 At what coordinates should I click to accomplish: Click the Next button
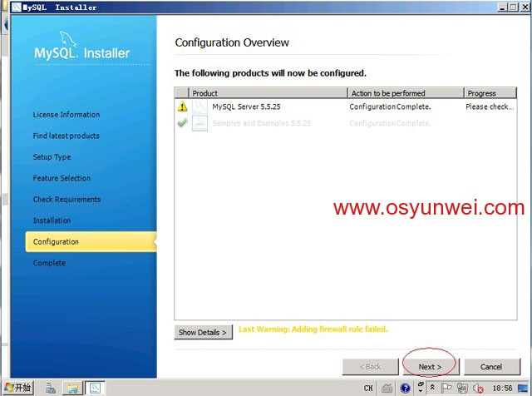(x=430, y=366)
